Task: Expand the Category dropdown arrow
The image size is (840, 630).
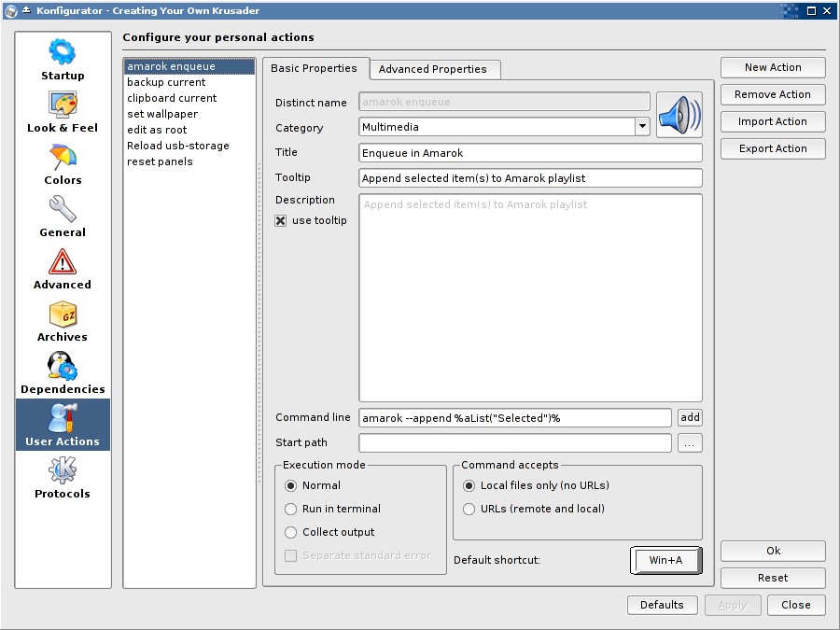Action: (642, 127)
